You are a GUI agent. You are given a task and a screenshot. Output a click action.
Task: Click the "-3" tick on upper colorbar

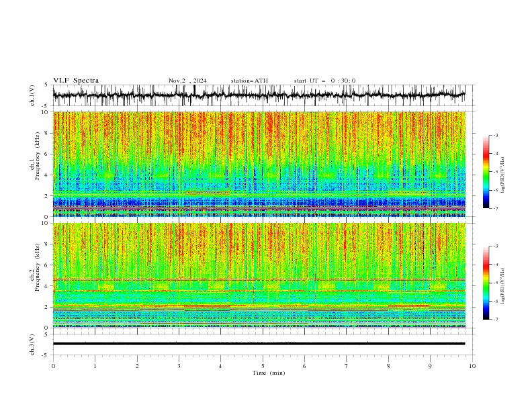pos(496,135)
